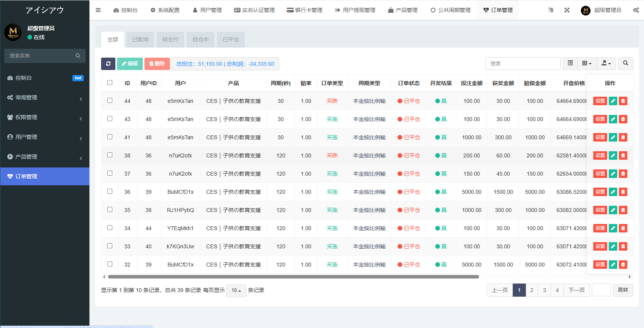Click the language translate icon in header
Image resolution: width=644 pixels, height=328 pixels.
(551, 10)
